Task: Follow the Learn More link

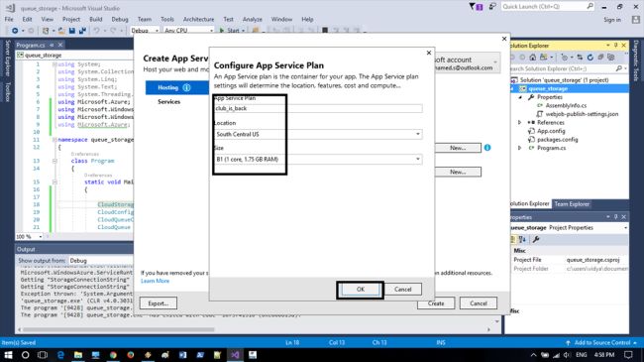Action: 155,281
